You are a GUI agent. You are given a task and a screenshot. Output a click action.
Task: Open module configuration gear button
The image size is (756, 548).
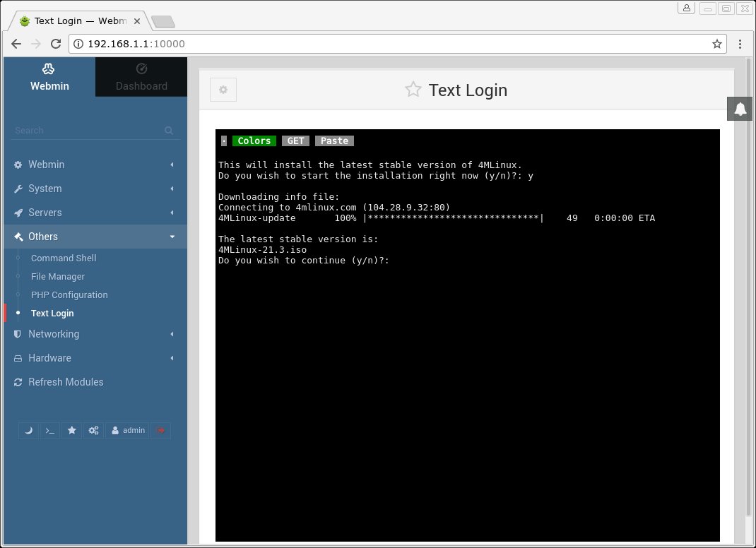pos(223,90)
